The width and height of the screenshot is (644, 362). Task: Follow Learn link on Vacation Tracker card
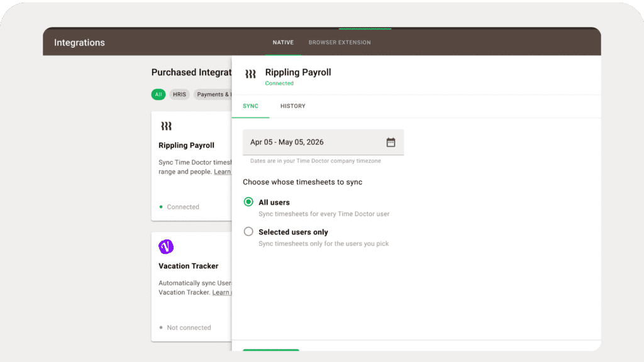pyautogui.click(x=222, y=292)
